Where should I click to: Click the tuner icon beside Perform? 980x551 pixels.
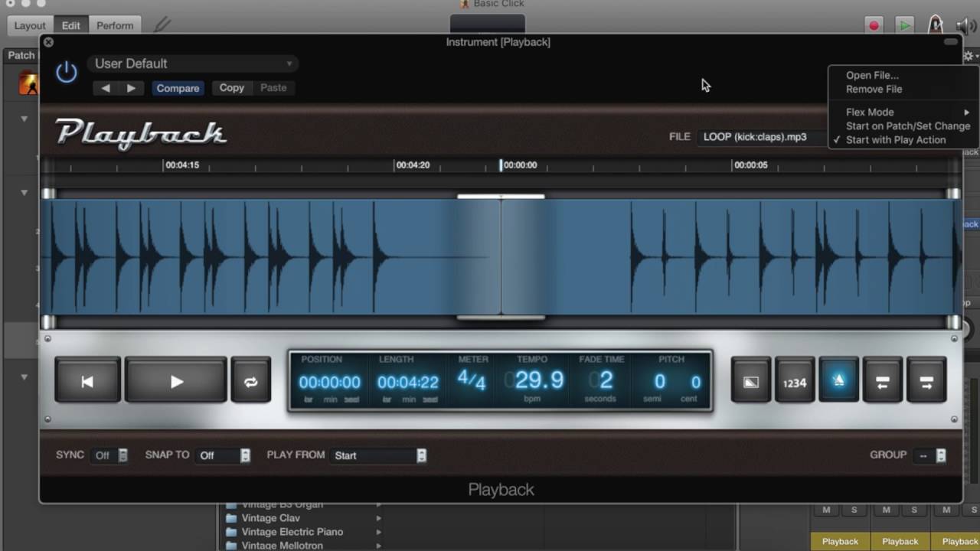point(162,25)
